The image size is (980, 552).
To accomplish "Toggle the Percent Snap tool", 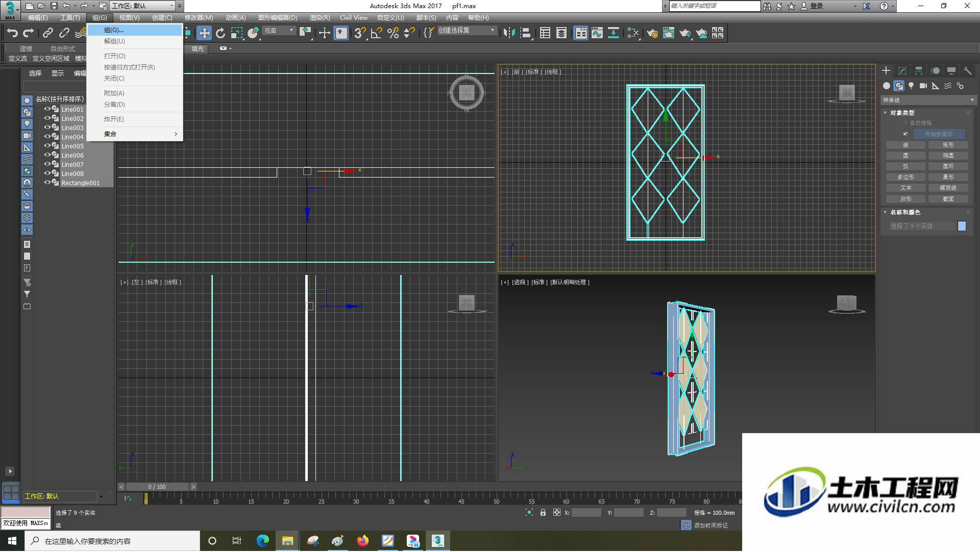I will point(393,33).
